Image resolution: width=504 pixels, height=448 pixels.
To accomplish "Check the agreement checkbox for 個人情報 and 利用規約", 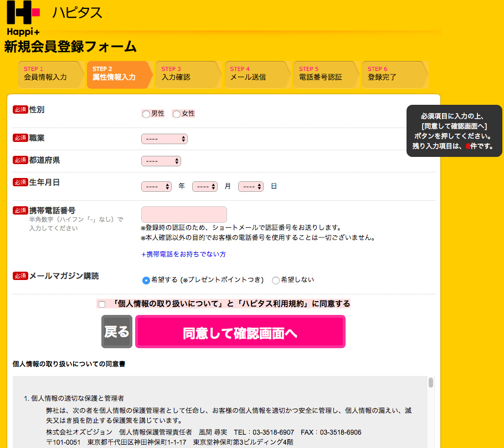I will click(x=102, y=304).
